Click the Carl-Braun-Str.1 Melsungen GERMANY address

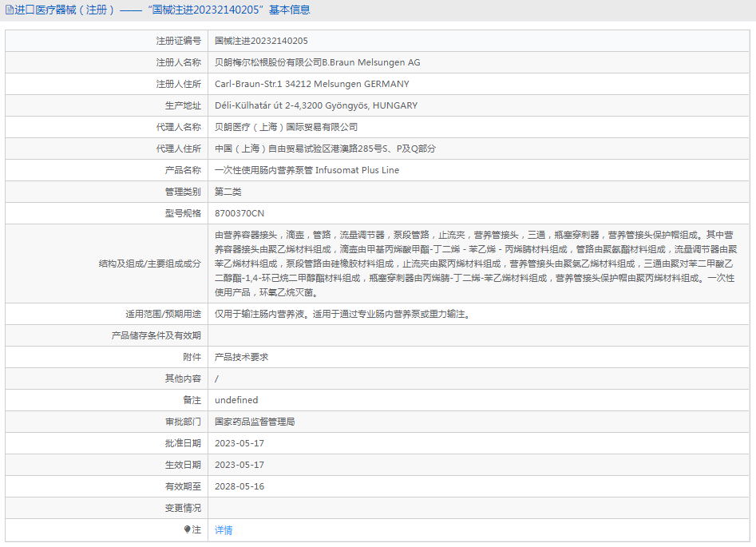[312, 84]
